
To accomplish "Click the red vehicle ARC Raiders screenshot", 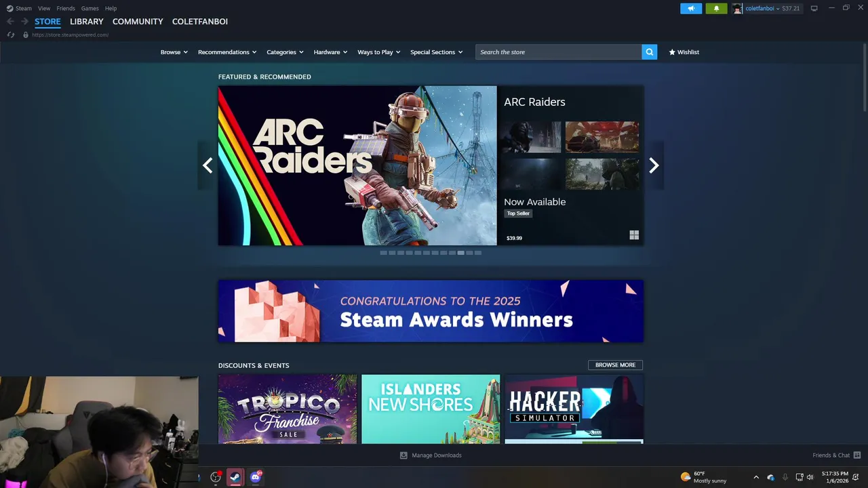I will pyautogui.click(x=602, y=137).
